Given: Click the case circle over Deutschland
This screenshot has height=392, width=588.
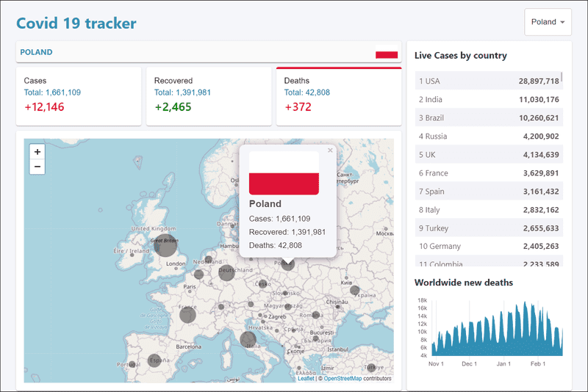Looking at the screenshot, I should 226,273.
